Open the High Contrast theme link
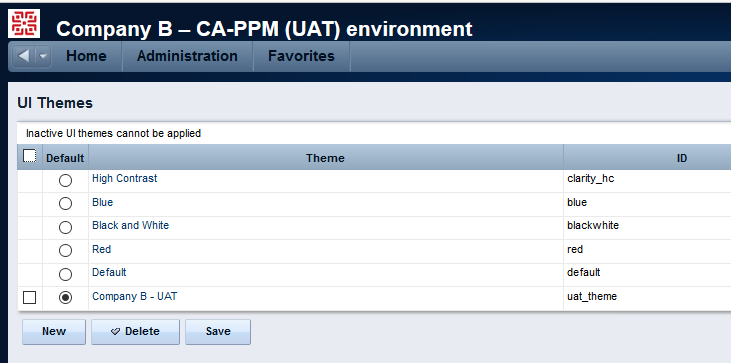Screen dimensions: 731x363 (x=124, y=178)
